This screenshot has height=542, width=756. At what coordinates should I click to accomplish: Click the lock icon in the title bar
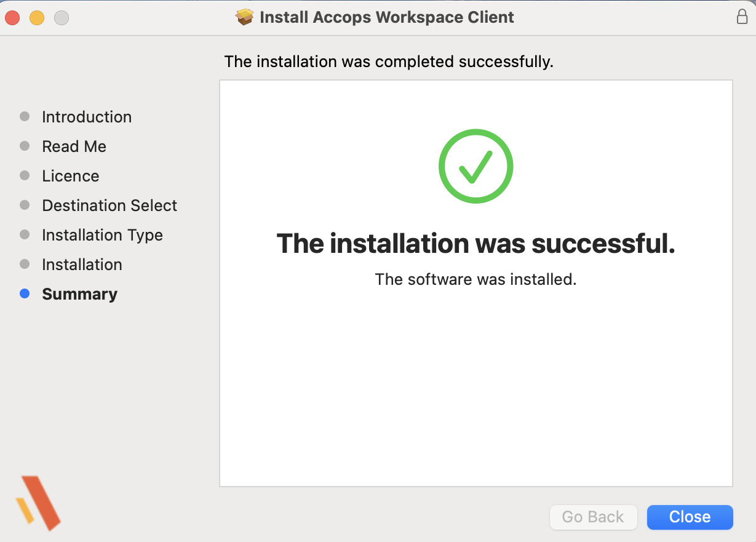click(x=742, y=17)
